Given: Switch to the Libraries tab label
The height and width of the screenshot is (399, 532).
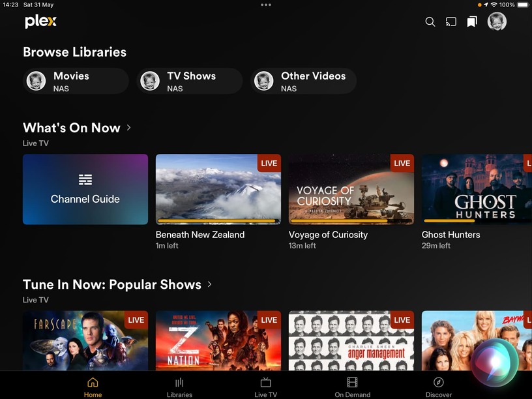Looking at the screenshot, I should (x=179, y=394).
